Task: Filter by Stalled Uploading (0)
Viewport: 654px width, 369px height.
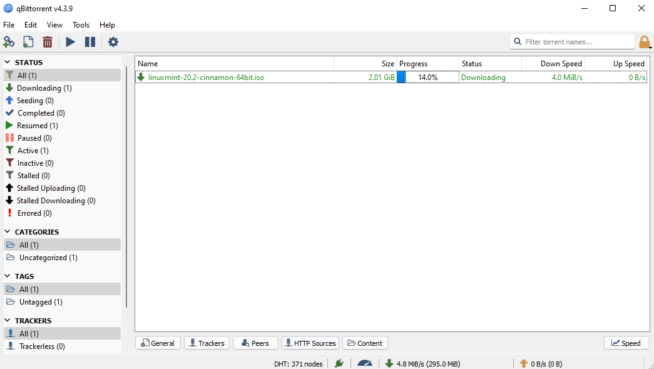Action: 62,188
